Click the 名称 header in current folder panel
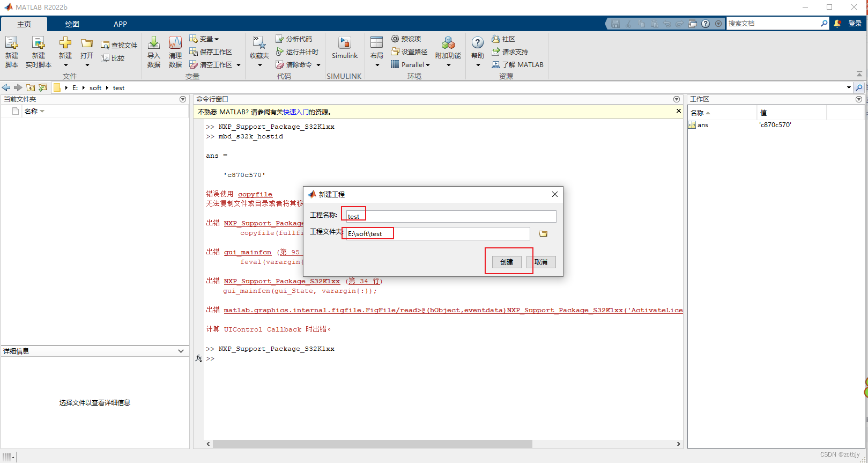 click(x=32, y=111)
